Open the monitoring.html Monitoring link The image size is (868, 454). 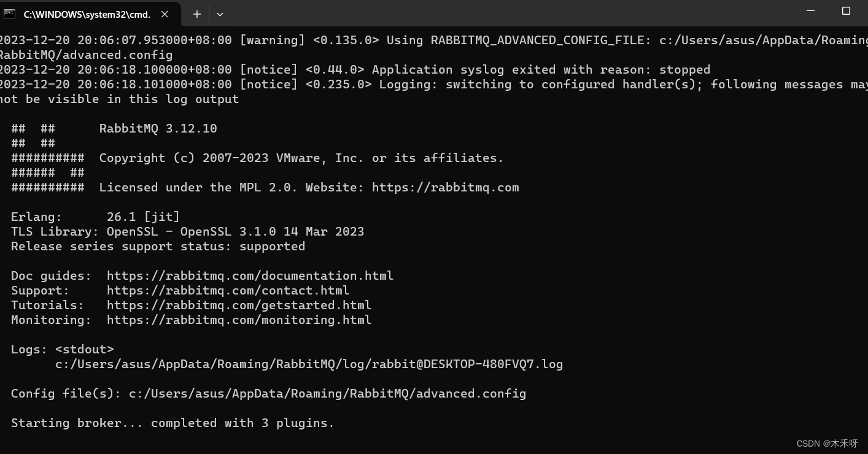pos(239,320)
